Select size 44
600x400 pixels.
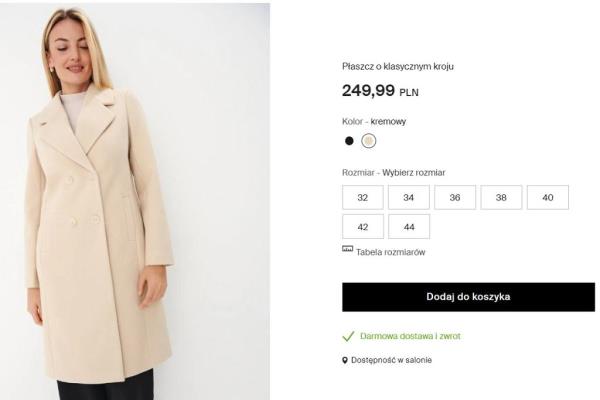pyautogui.click(x=409, y=227)
